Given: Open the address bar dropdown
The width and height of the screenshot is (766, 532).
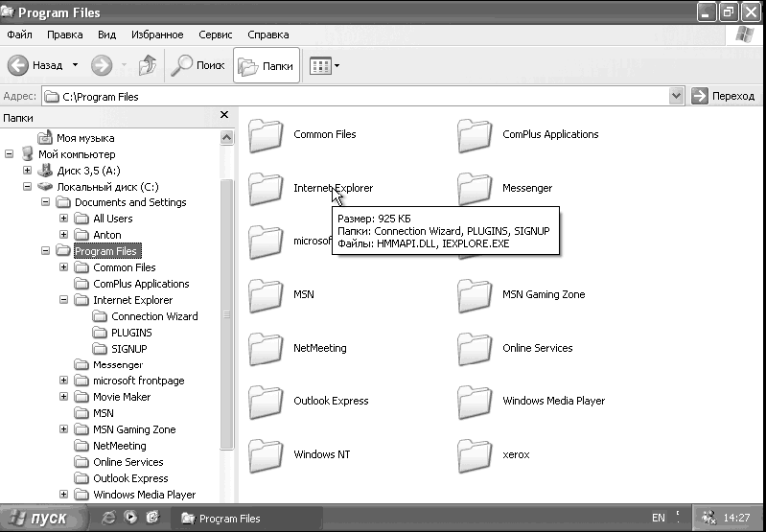Looking at the screenshot, I should 676,96.
